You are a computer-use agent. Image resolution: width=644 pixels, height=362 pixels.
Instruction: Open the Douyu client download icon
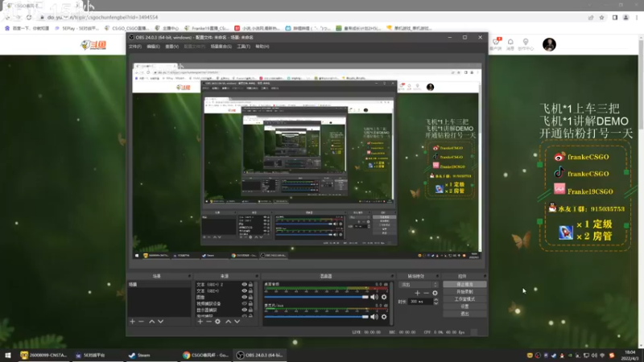click(496, 44)
